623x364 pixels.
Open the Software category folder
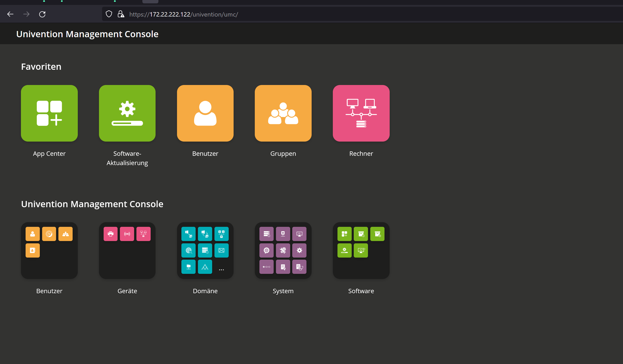click(x=361, y=251)
